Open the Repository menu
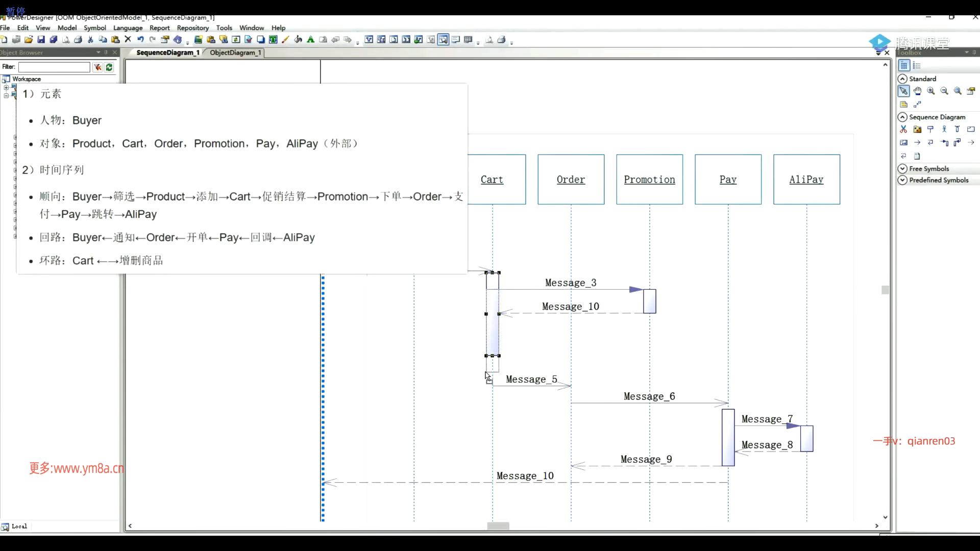The width and height of the screenshot is (980, 551). (x=192, y=28)
